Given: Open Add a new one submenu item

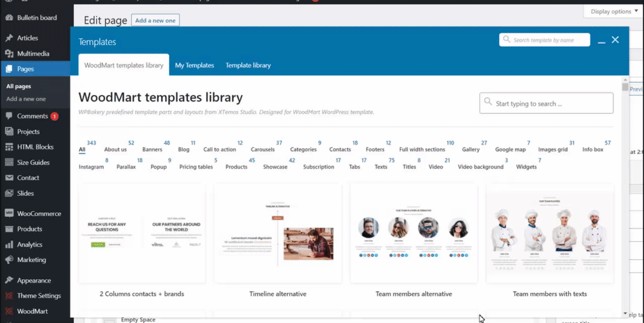Looking at the screenshot, I should 26,99.
